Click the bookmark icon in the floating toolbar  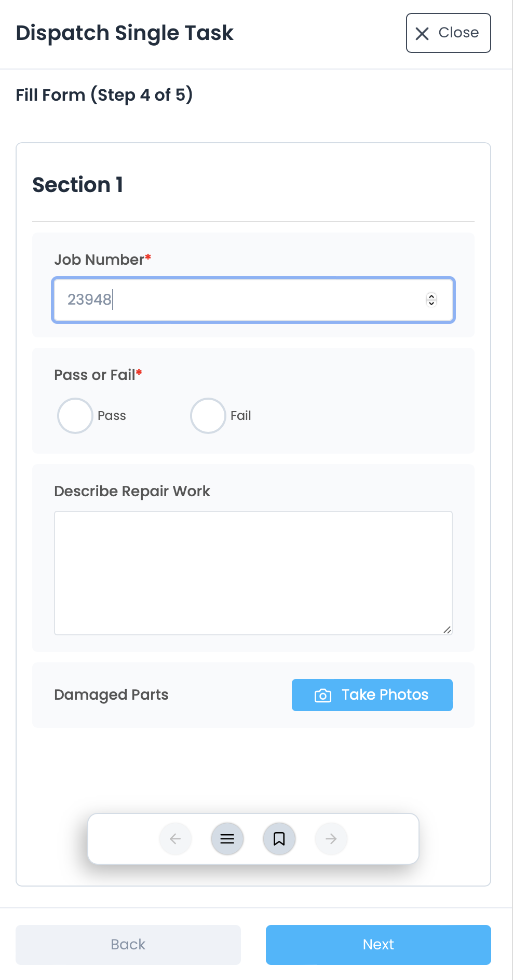(279, 838)
